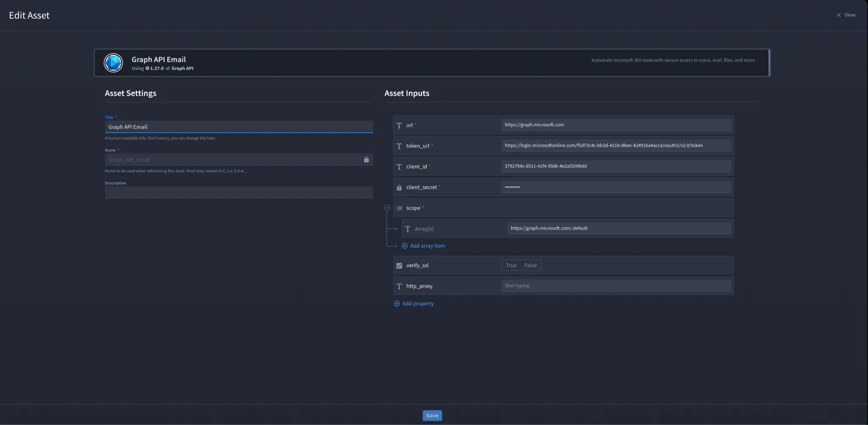This screenshot has height=425, width=868.
Task: Click the plus icon for Add property
Action: click(397, 304)
